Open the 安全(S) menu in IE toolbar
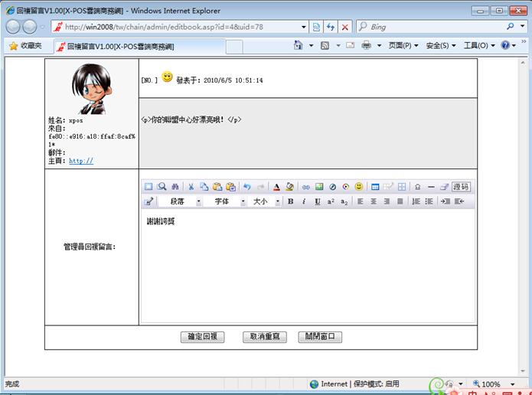 point(440,46)
